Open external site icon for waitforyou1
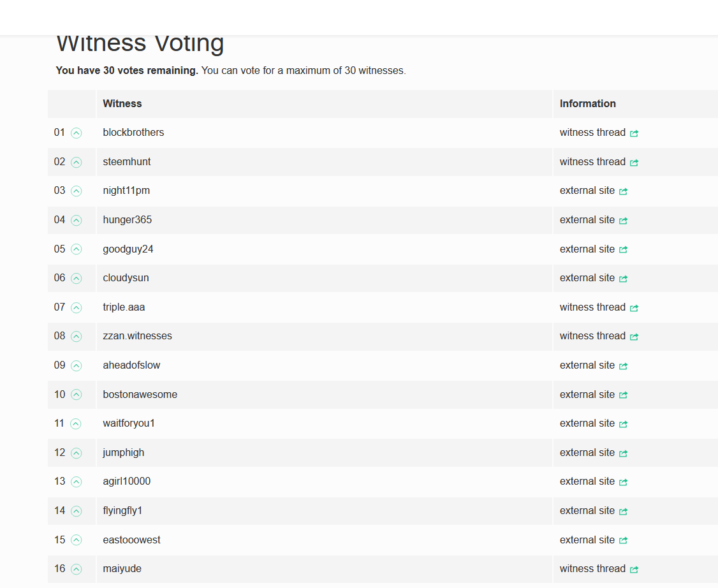718x588 pixels. tap(623, 424)
